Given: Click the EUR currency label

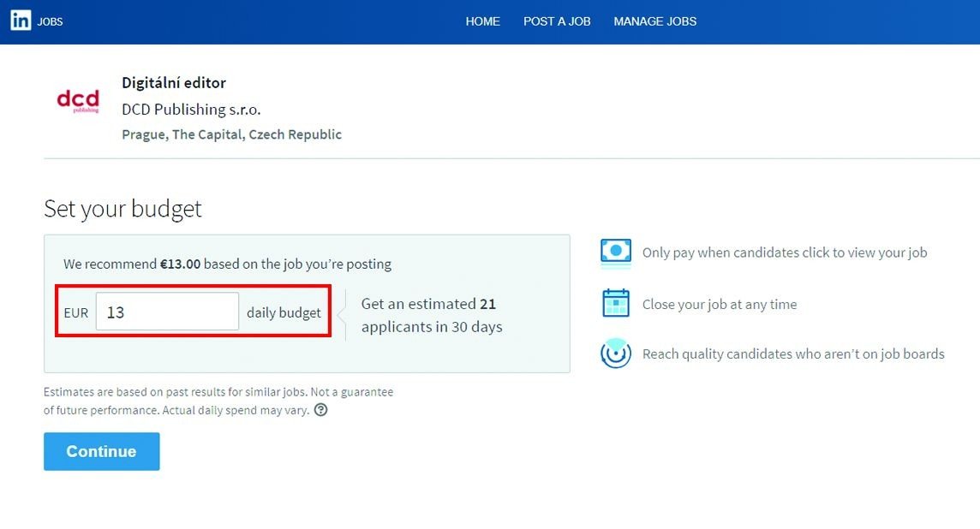Looking at the screenshot, I should tap(76, 313).
